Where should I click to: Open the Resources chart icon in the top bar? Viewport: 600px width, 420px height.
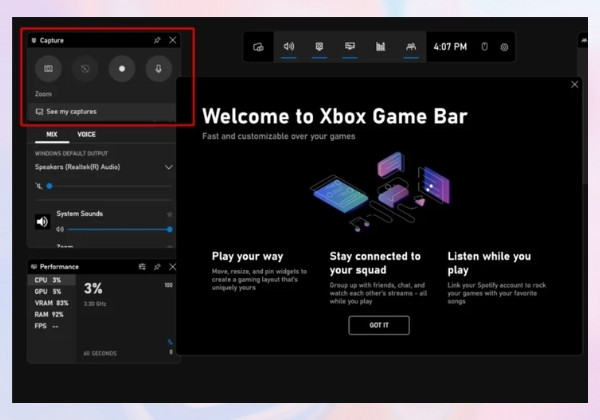tap(380, 47)
